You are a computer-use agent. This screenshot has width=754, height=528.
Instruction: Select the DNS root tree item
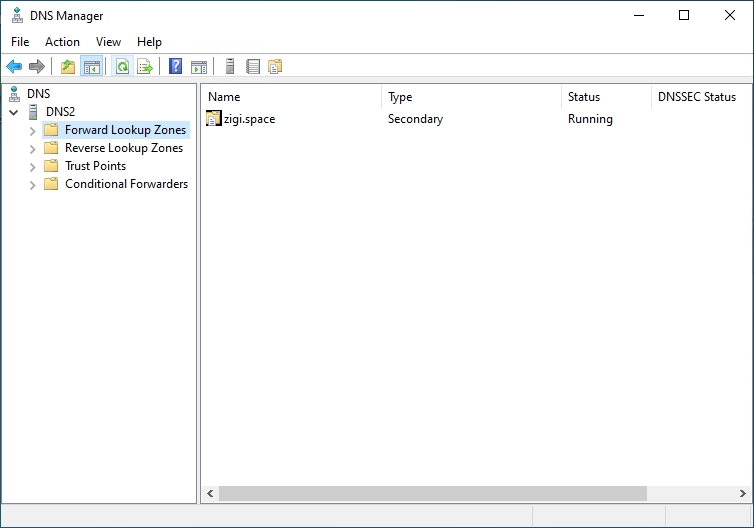pos(38,94)
